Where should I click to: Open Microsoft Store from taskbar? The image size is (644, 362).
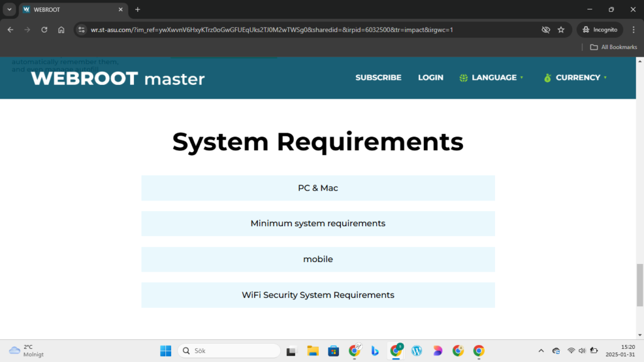tap(333, 351)
